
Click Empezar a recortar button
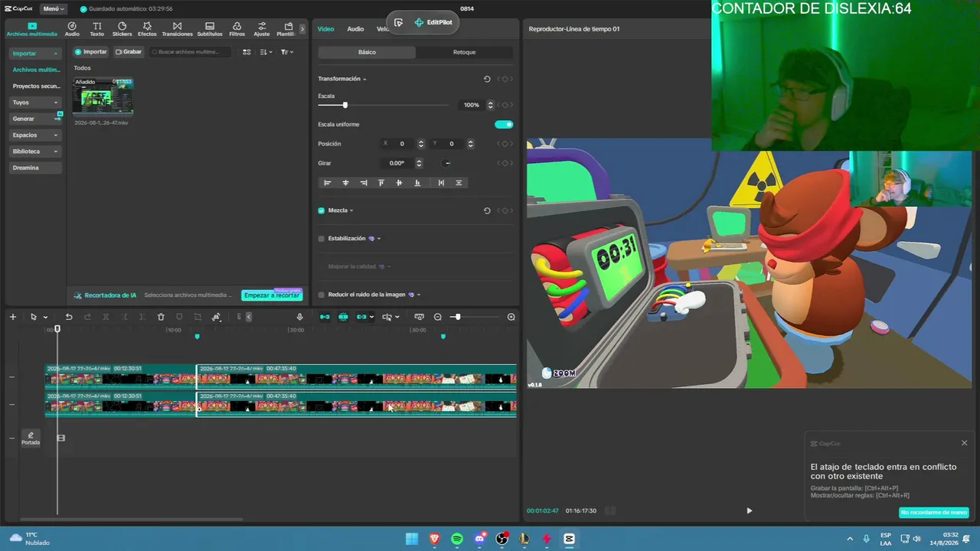[x=272, y=295]
